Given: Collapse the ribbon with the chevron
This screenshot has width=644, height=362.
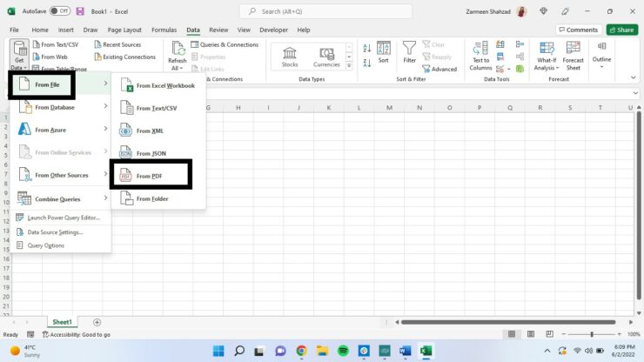Looking at the screenshot, I should (633, 77).
